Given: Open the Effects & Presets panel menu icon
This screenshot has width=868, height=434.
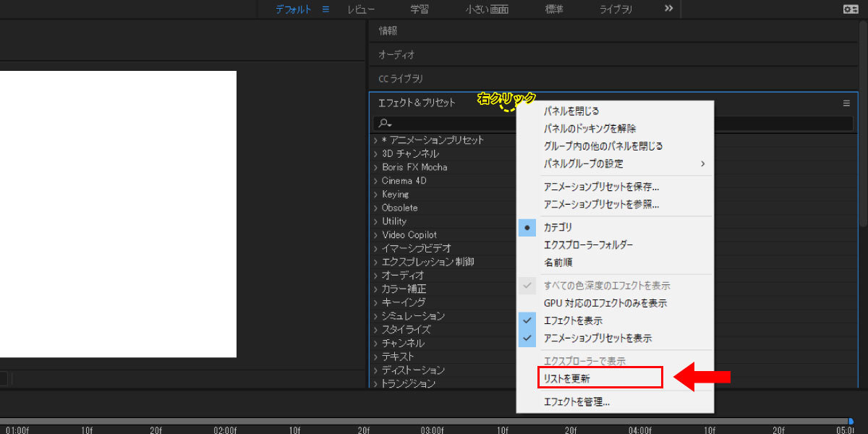Looking at the screenshot, I should coord(846,103).
